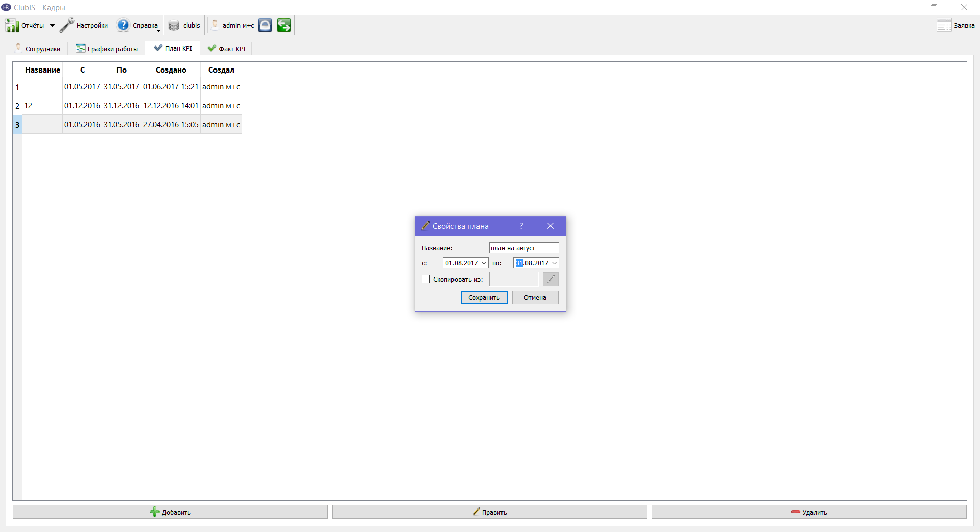The height and width of the screenshot is (532, 980).
Task: Expand the start date dropdown
Action: pos(484,263)
